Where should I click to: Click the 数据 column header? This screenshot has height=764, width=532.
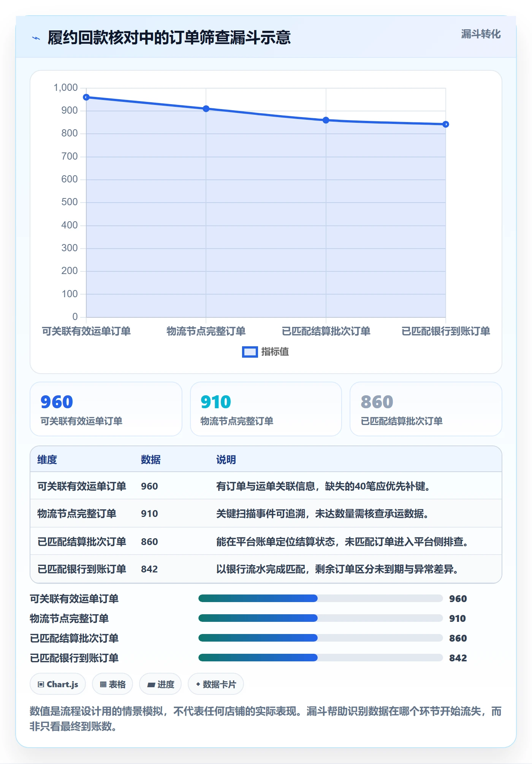(x=151, y=460)
